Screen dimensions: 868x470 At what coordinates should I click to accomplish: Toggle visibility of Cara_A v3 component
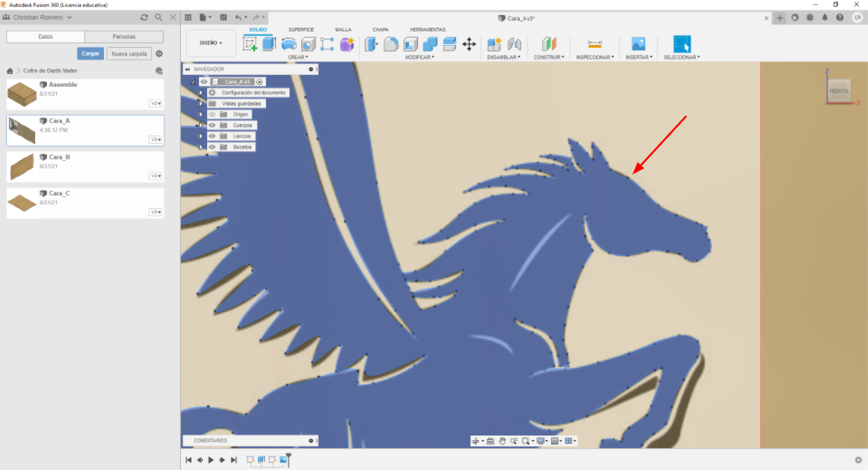pos(203,82)
